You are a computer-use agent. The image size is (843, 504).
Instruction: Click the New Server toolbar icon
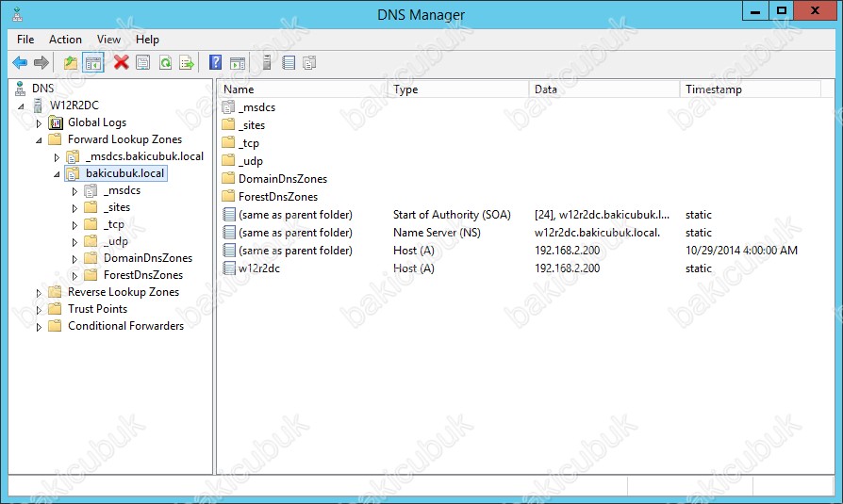267,63
